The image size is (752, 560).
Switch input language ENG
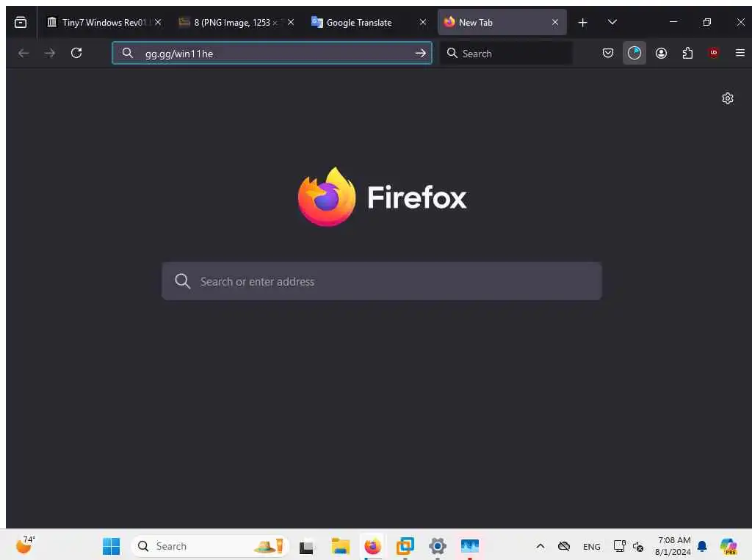coord(591,547)
